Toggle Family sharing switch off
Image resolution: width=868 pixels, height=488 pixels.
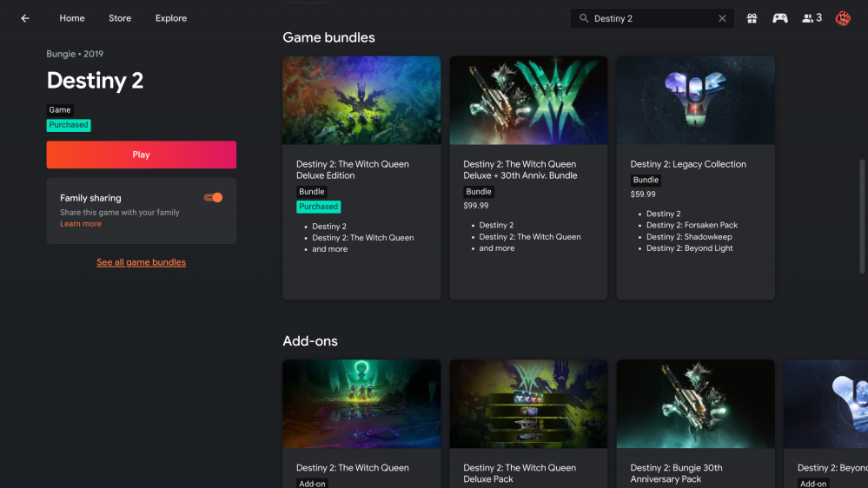pos(214,198)
